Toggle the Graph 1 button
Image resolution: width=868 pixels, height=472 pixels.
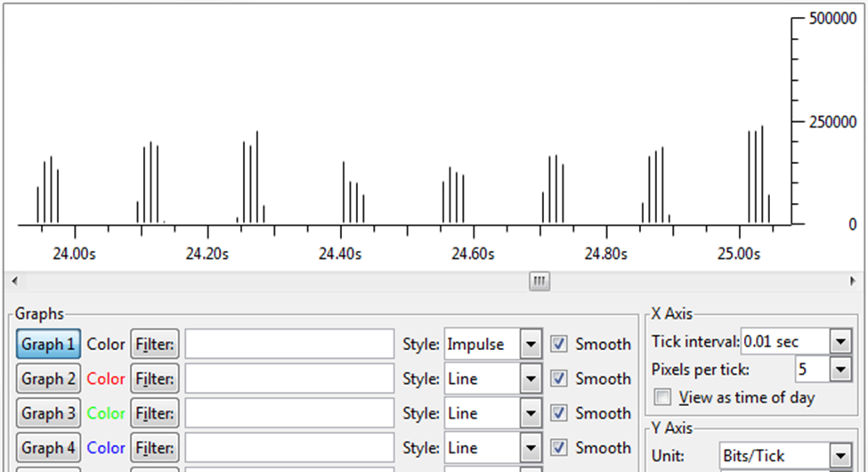pyautogui.click(x=48, y=344)
